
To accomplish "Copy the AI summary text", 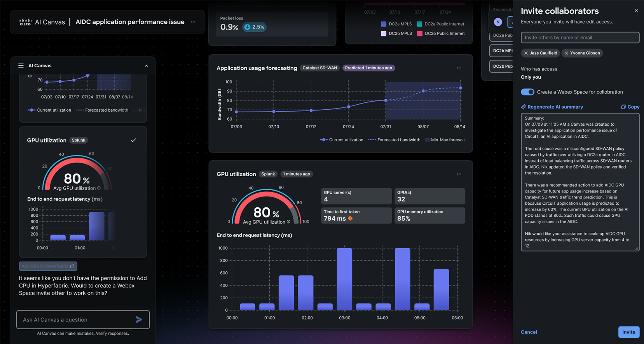I will (x=630, y=107).
